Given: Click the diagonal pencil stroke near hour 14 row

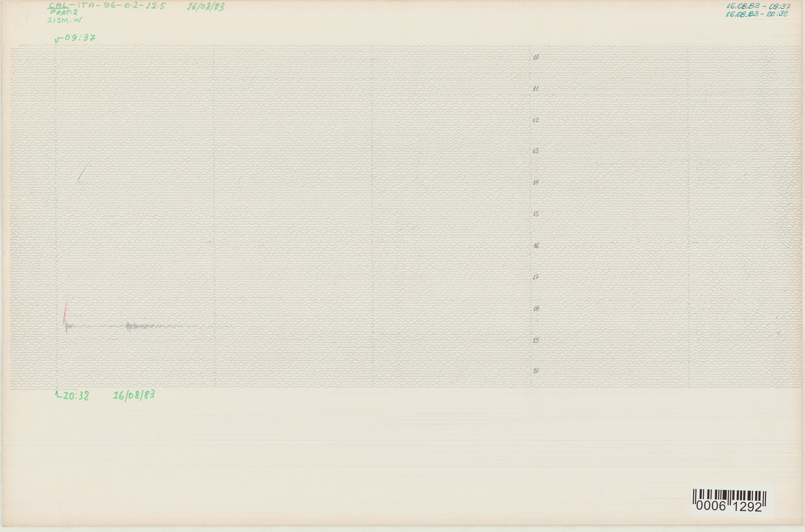Looking at the screenshot, I should [x=84, y=171].
